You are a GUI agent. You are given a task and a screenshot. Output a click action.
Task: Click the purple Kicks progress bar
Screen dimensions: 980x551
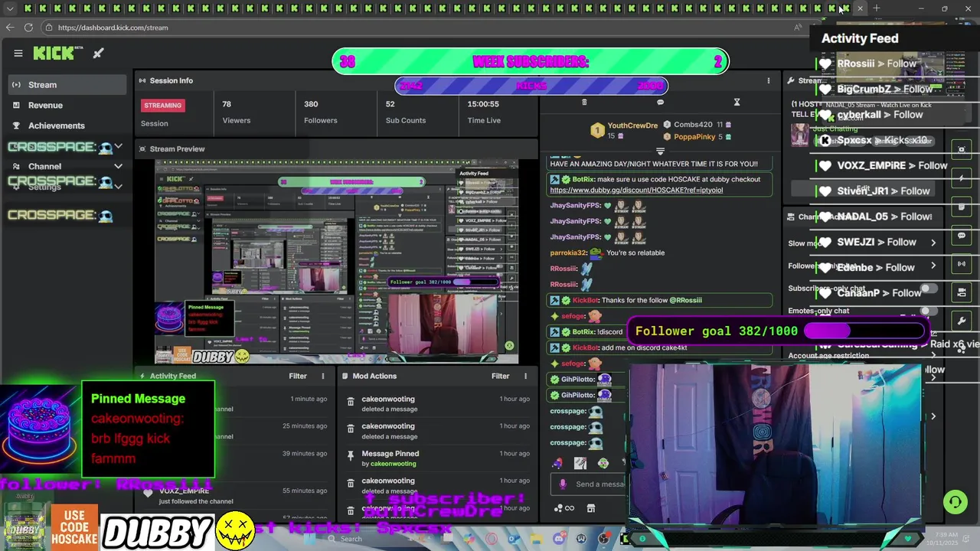(531, 86)
